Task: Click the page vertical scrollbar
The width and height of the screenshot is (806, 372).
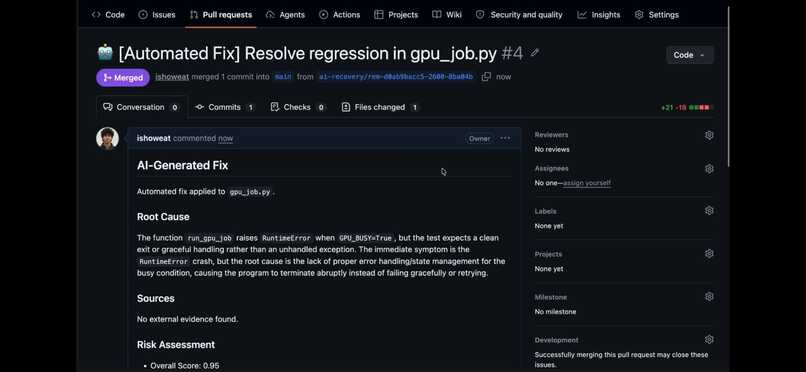Action: (x=728, y=87)
